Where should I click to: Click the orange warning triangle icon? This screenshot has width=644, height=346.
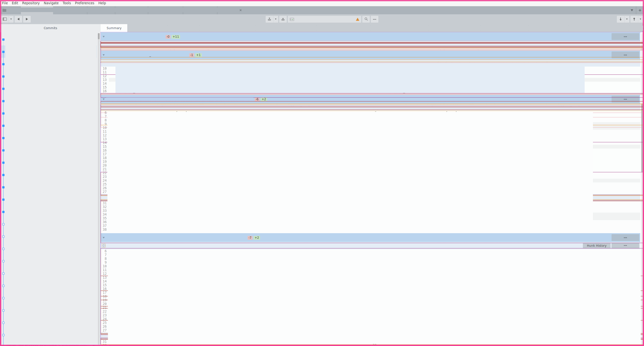tap(357, 19)
